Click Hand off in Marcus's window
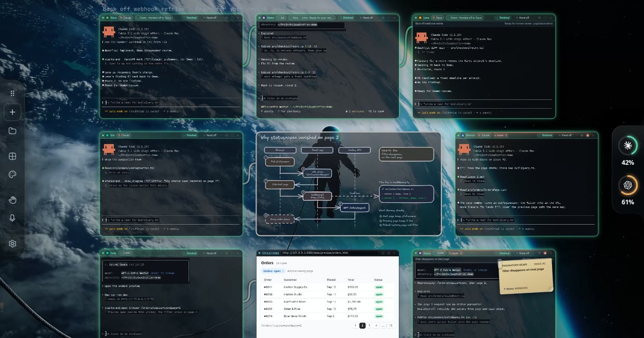Viewport: 644px width, 338px height. click(x=567, y=136)
